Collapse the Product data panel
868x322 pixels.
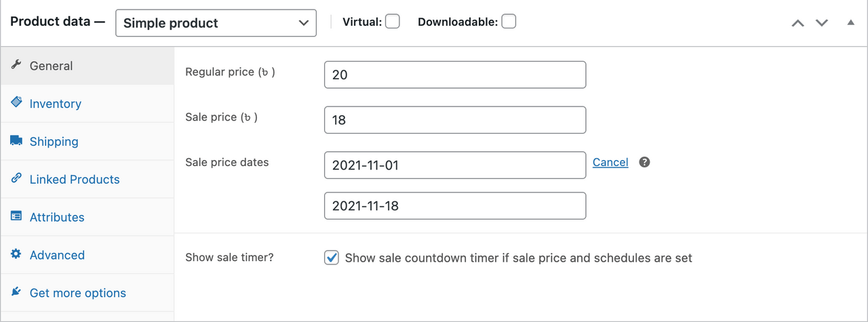tap(850, 23)
